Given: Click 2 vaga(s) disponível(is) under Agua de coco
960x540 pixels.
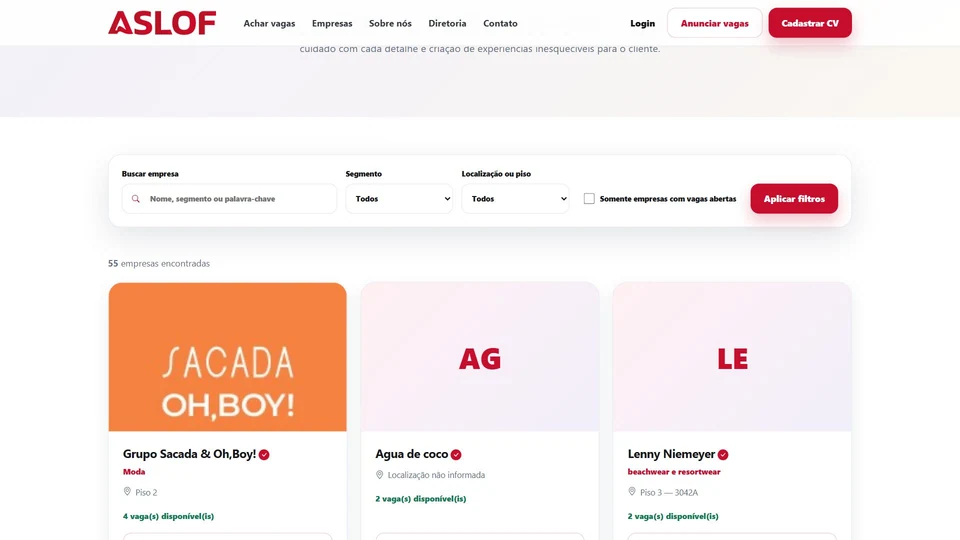Looking at the screenshot, I should click(x=421, y=499).
